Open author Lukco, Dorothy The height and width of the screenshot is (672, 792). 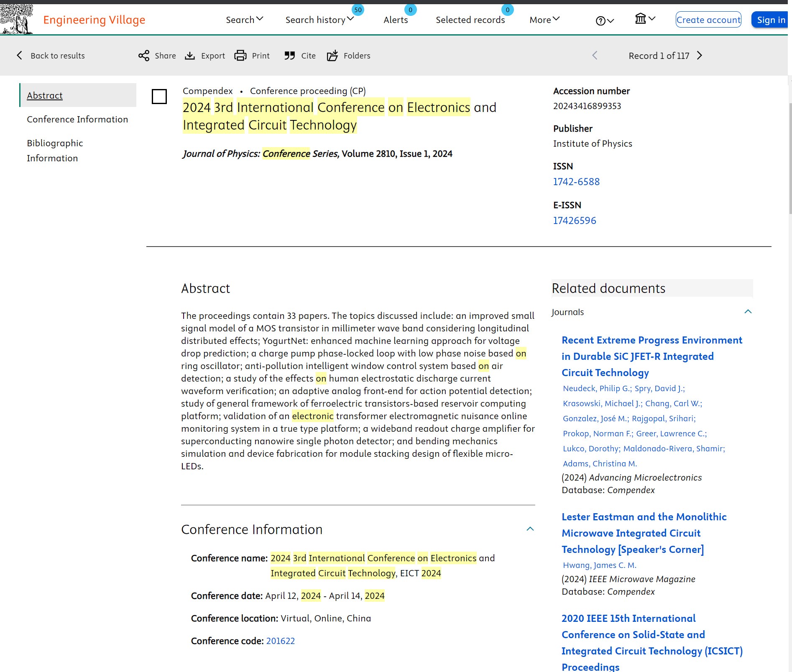pos(591,448)
